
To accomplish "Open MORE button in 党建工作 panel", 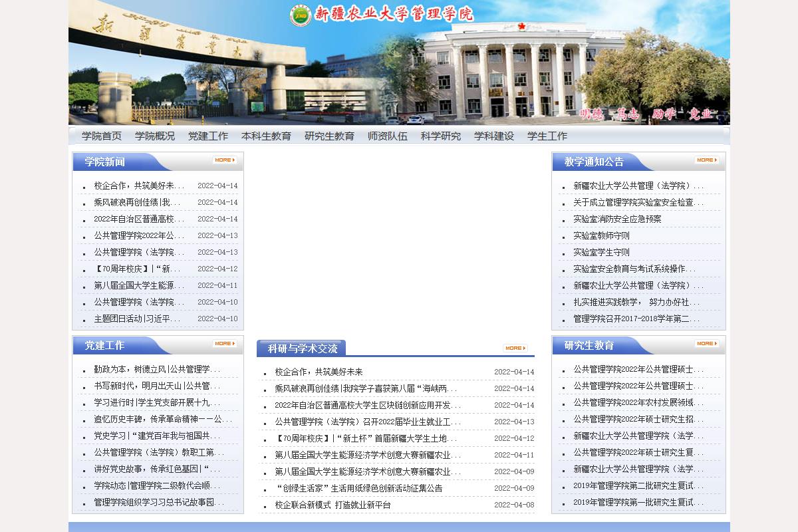I will point(225,344).
